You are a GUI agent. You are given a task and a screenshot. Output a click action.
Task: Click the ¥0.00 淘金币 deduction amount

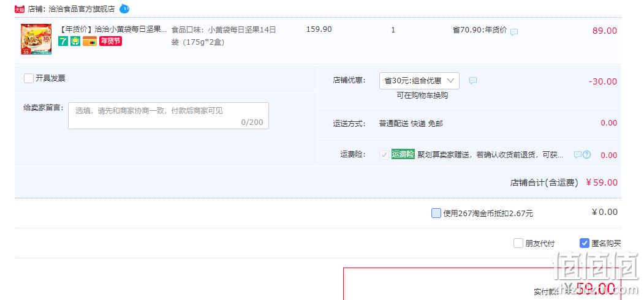click(605, 212)
